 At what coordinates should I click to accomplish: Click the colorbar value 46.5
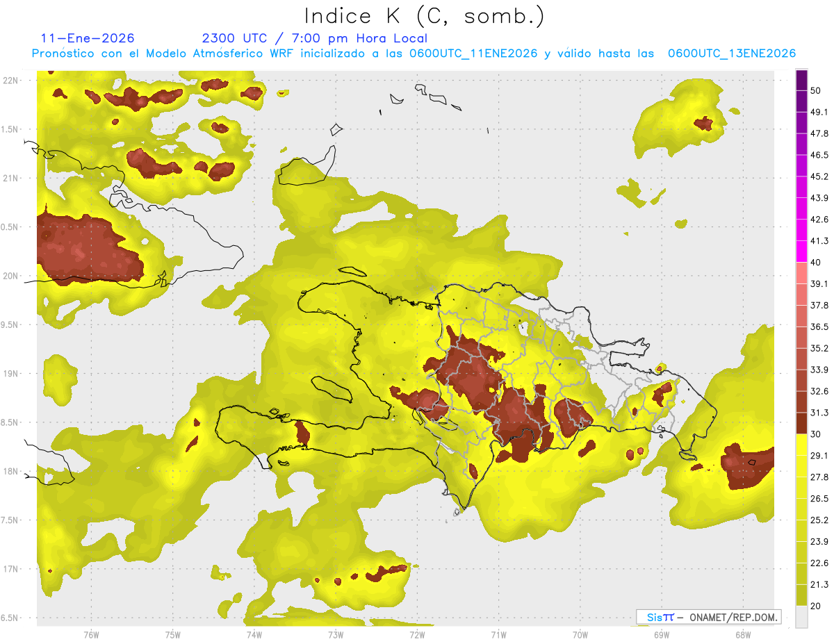click(x=820, y=156)
